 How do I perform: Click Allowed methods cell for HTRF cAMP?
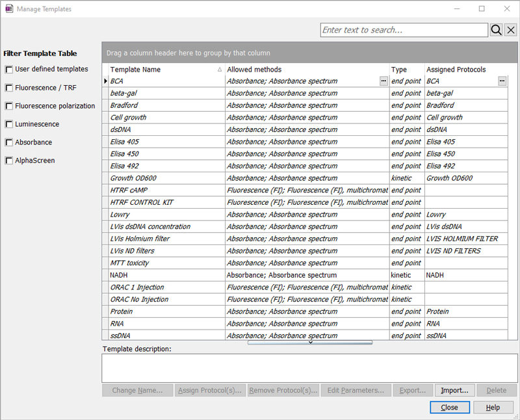point(307,190)
